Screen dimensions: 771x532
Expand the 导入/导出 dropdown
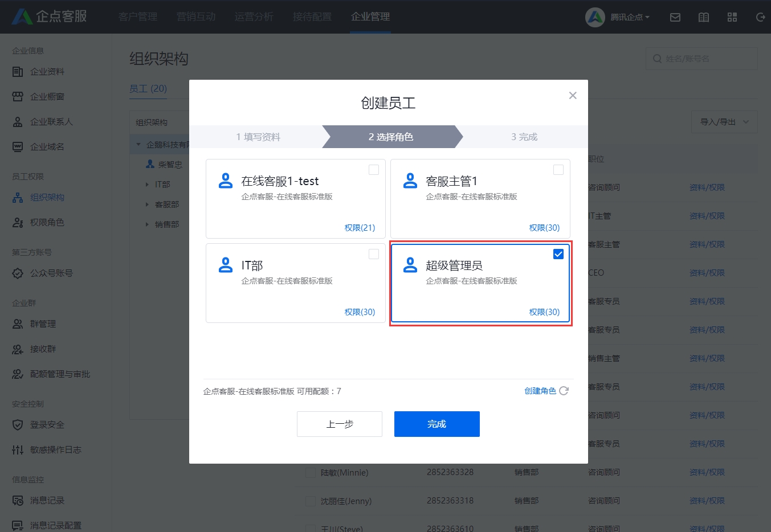[724, 122]
